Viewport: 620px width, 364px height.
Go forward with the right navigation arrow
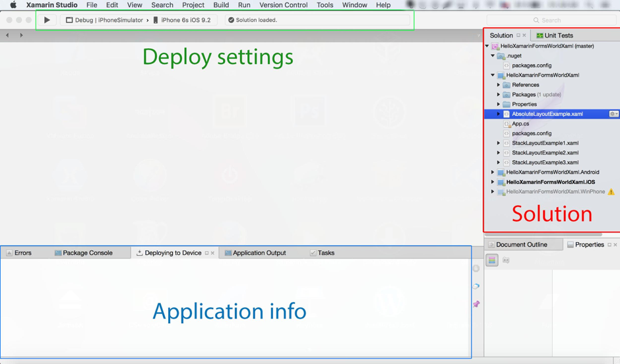(x=21, y=35)
